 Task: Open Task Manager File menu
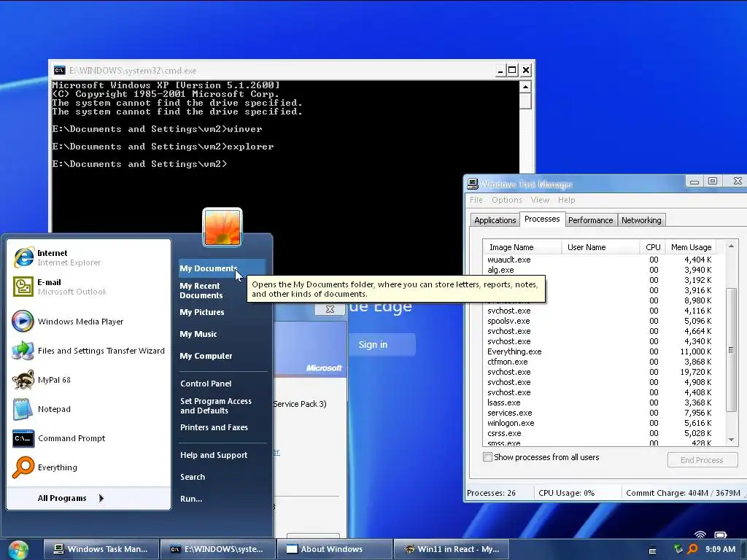476,200
